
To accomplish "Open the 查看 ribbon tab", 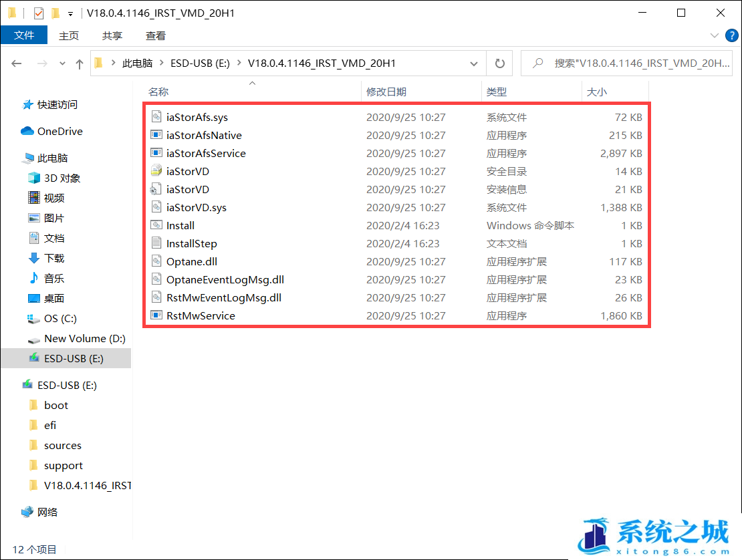I will (156, 35).
